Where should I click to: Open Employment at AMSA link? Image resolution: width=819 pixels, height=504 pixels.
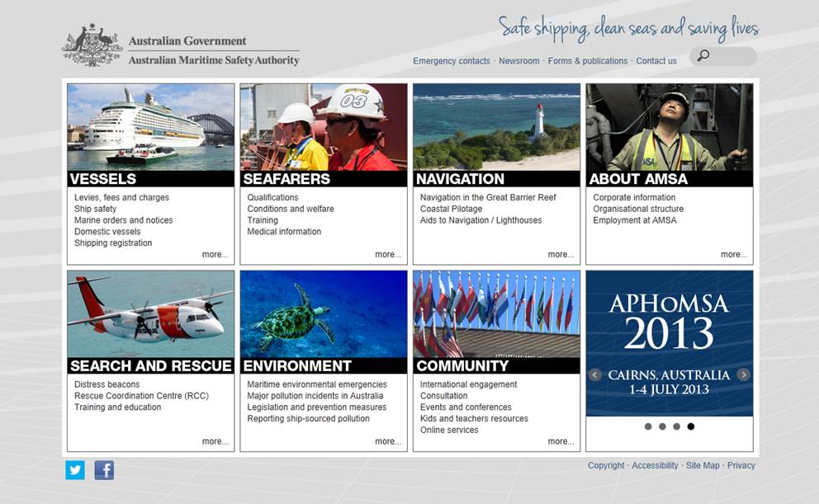(635, 220)
